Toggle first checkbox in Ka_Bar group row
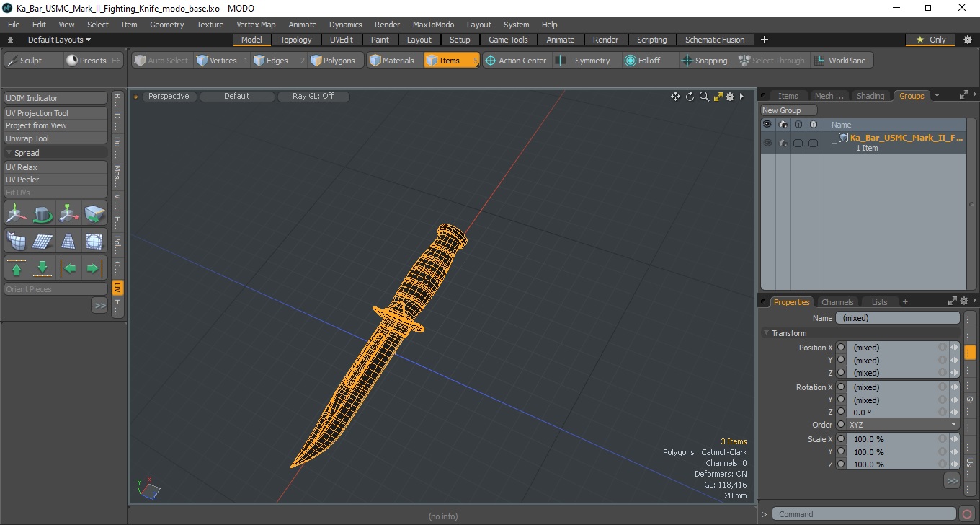This screenshot has height=525, width=980. pyautogui.click(x=798, y=143)
